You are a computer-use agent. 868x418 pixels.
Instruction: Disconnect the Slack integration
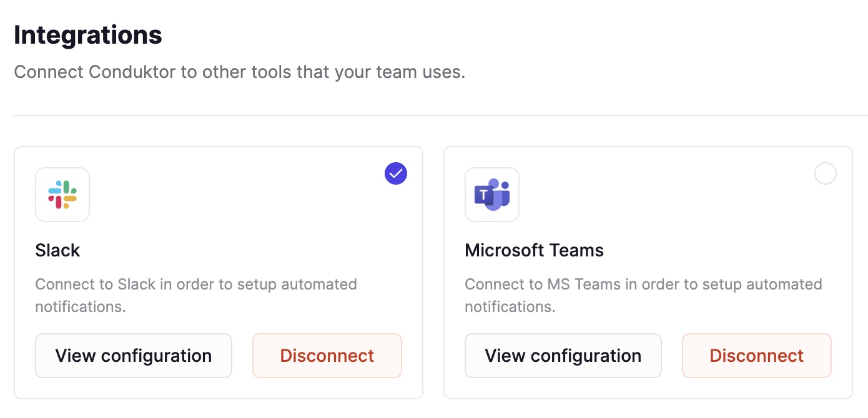tap(327, 356)
